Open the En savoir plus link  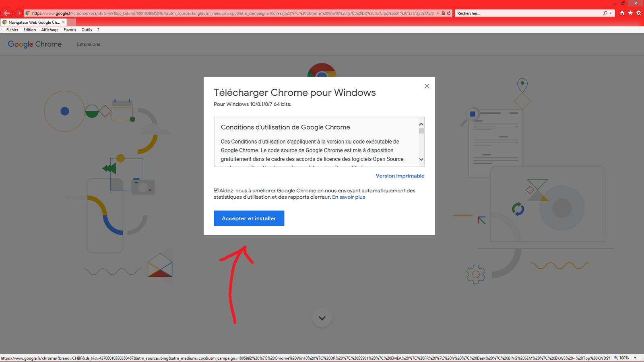pyautogui.click(x=349, y=197)
